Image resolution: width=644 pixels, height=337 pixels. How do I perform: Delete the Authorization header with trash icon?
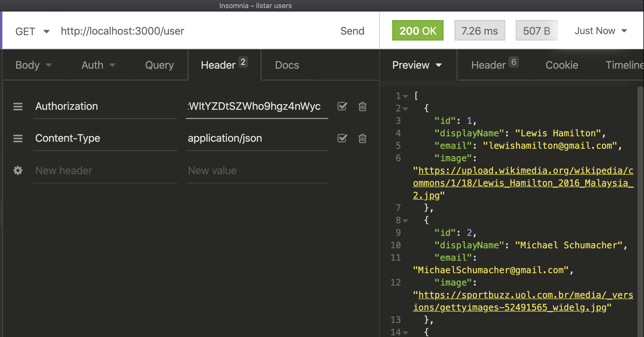[x=362, y=107]
